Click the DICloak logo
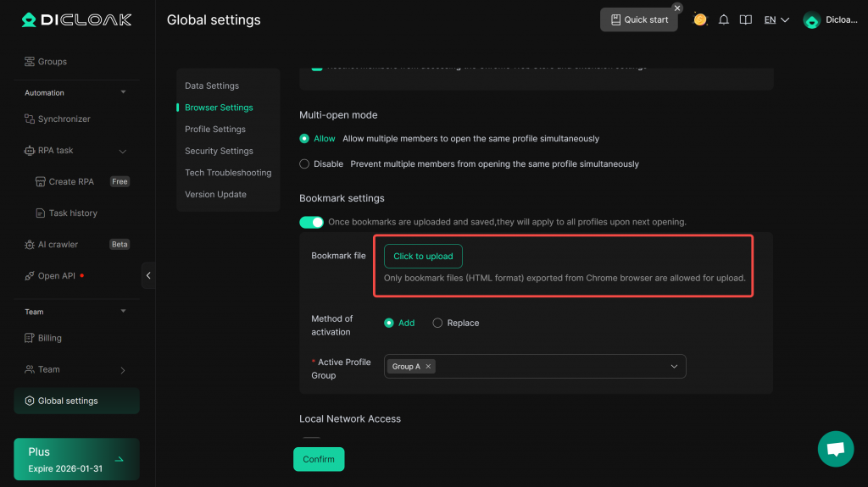The height and width of the screenshot is (487, 868). [x=77, y=19]
